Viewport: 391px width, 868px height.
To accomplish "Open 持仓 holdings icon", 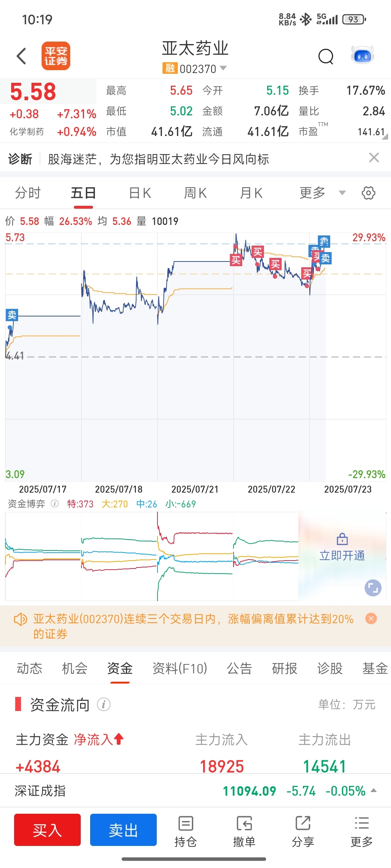I will coord(186,831).
